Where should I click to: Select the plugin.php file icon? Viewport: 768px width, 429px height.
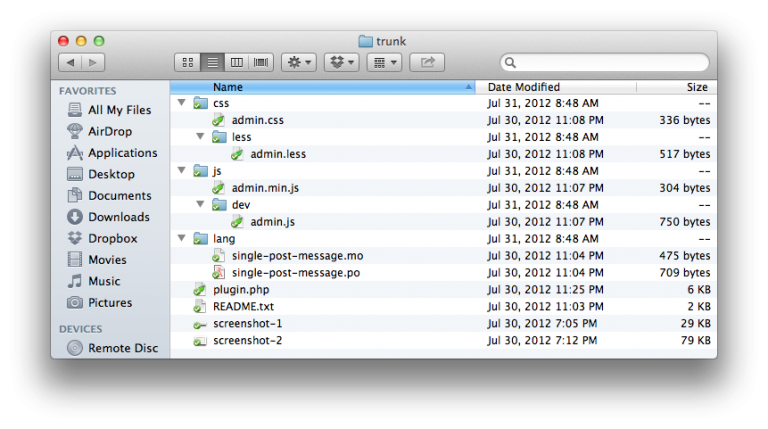(x=200, y=289)
